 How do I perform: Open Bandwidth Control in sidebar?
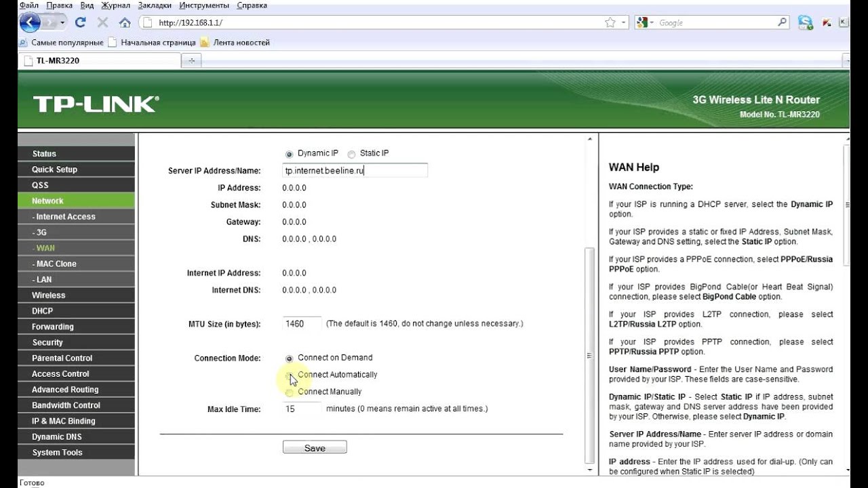click(76, 405)
